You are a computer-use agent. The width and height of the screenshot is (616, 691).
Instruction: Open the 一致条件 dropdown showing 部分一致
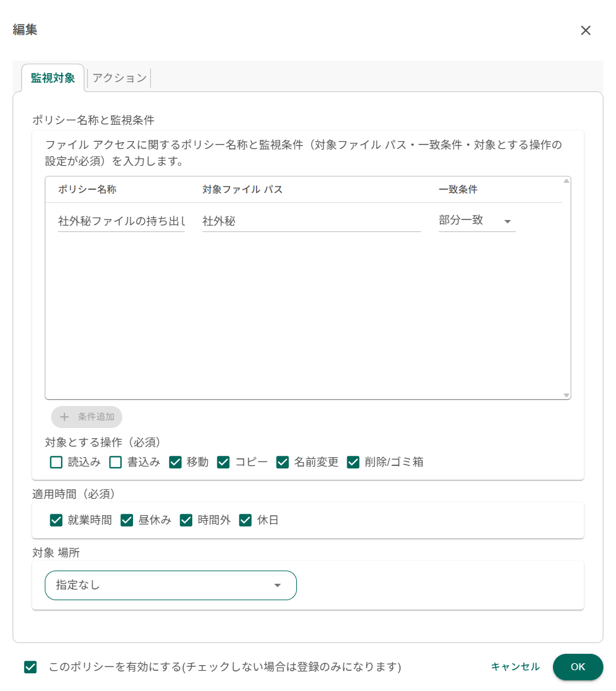click(x=477, y=221)
